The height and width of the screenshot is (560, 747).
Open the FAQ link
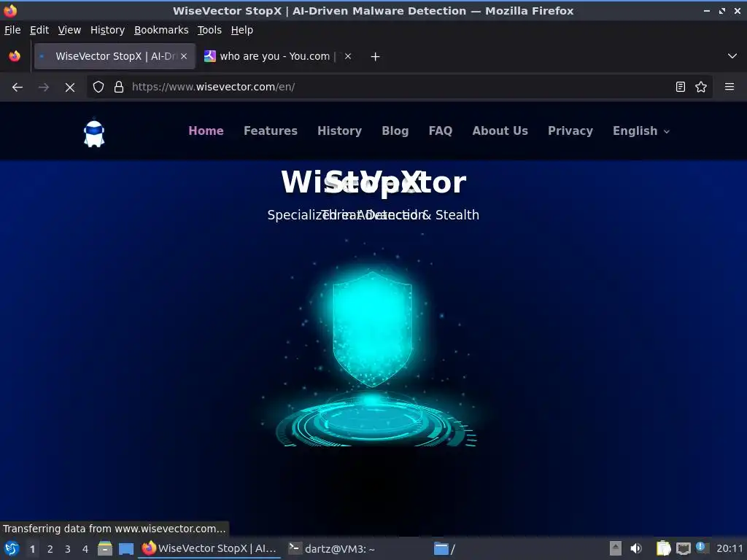440,131
